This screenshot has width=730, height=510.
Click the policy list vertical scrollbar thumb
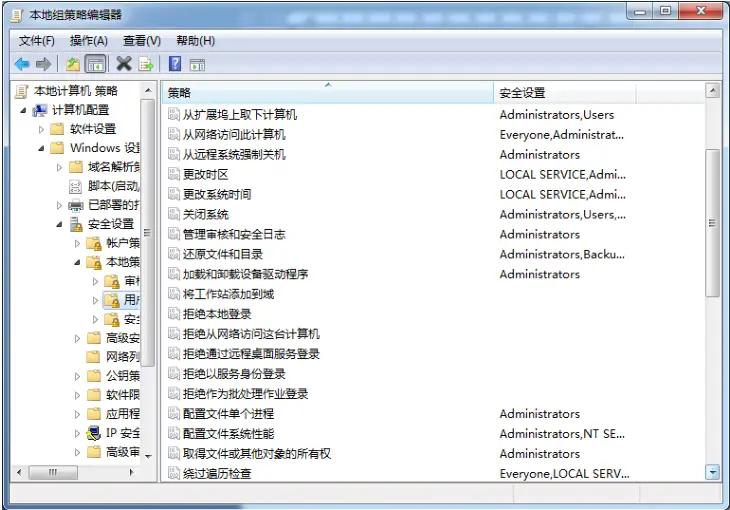(712, 223)
